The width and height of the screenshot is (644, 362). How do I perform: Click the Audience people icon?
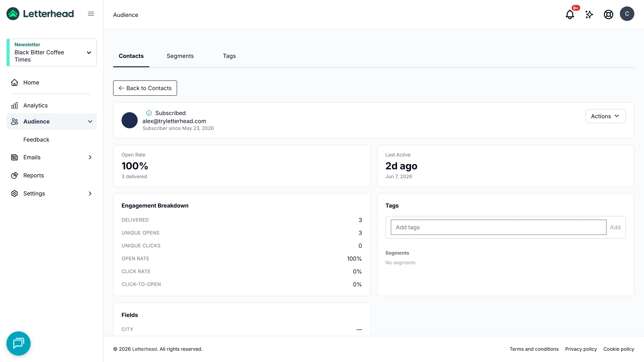[x=14, y=121]
